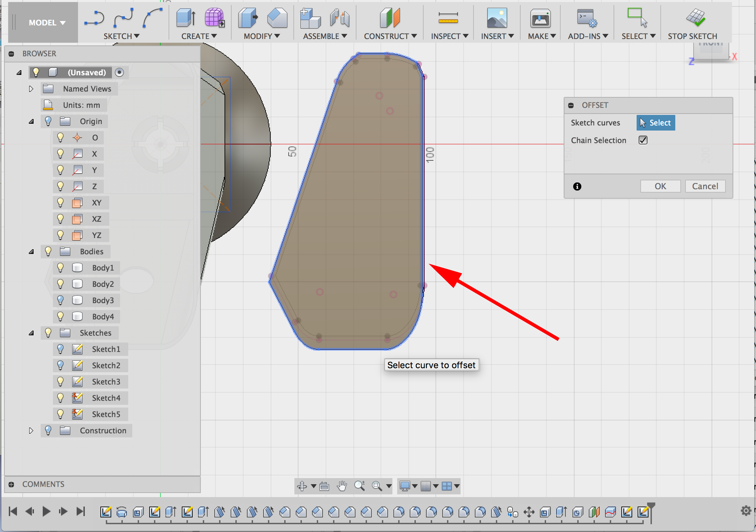Play the design timeline

(x=46, y=511)
